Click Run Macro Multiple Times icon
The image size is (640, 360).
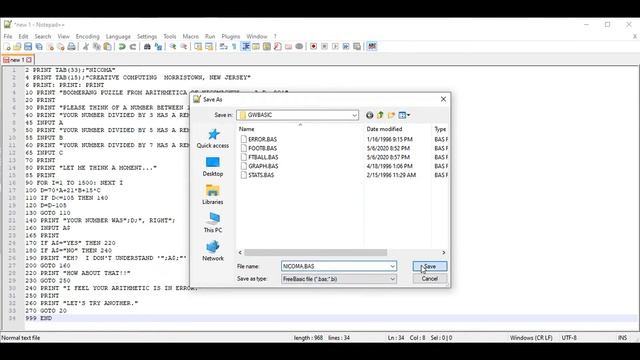coord(346,47)
